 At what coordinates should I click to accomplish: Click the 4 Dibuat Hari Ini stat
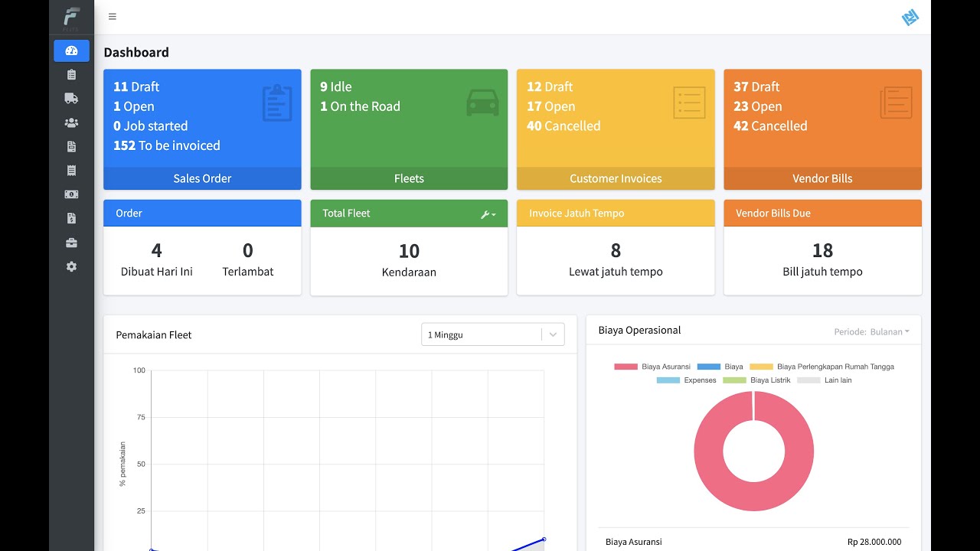157,259
